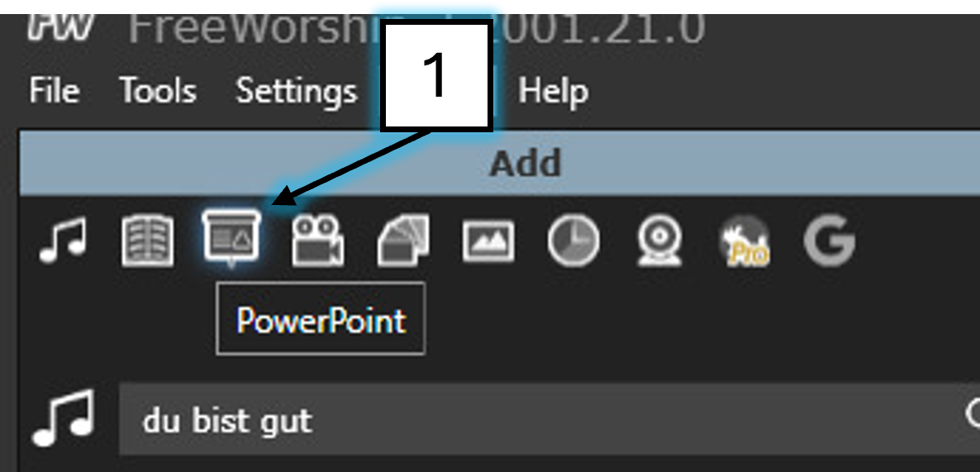
Task: Add a video using the camcorder icon
Action: coord(317,241)
